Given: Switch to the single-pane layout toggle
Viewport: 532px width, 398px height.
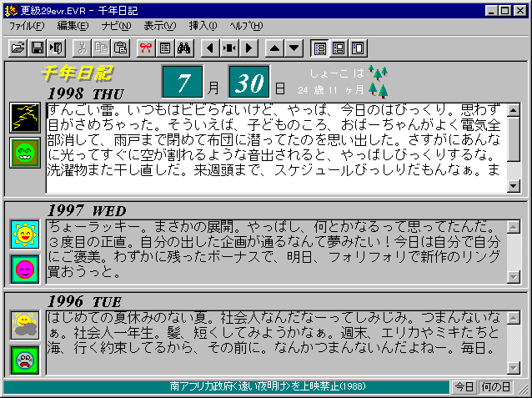Looking at the screenshot, I should (x=358, y=48).
